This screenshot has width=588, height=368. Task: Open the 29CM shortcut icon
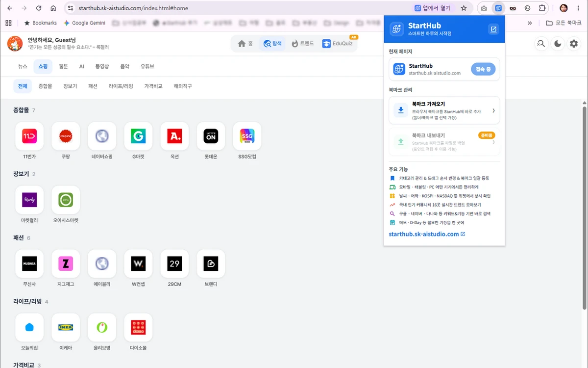174,263
